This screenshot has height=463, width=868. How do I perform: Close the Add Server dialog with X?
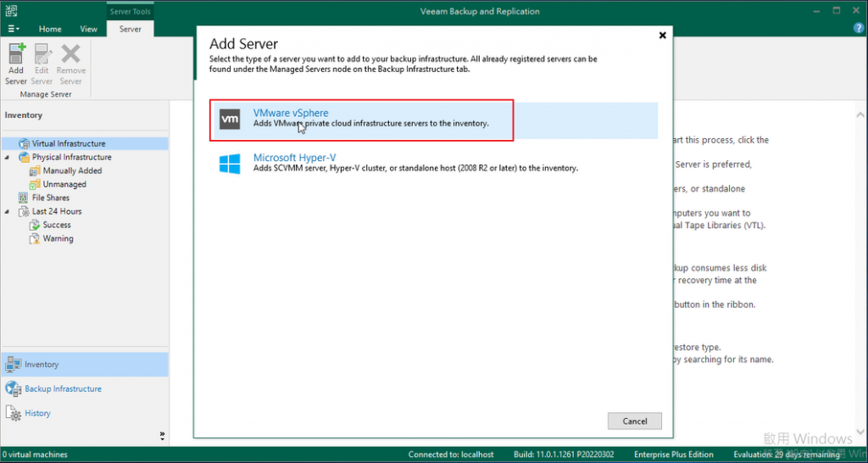tap(662, 35)
